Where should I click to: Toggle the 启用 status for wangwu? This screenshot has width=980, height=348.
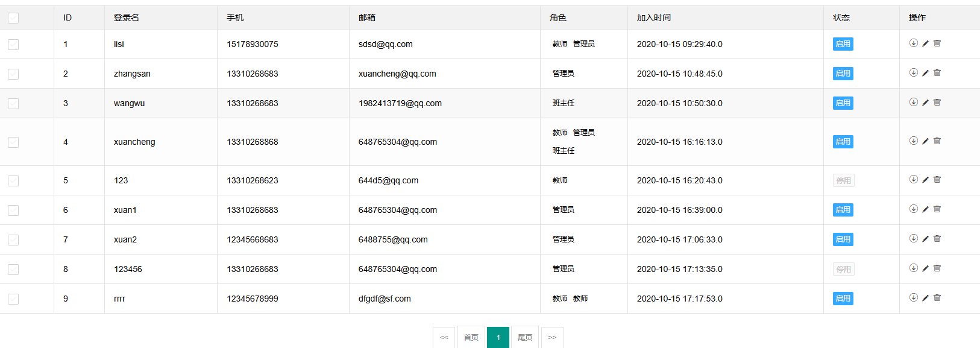click(843, 103)
